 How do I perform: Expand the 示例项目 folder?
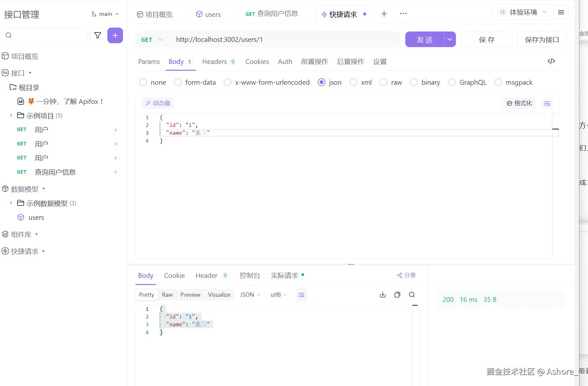(x=11, y=115)
